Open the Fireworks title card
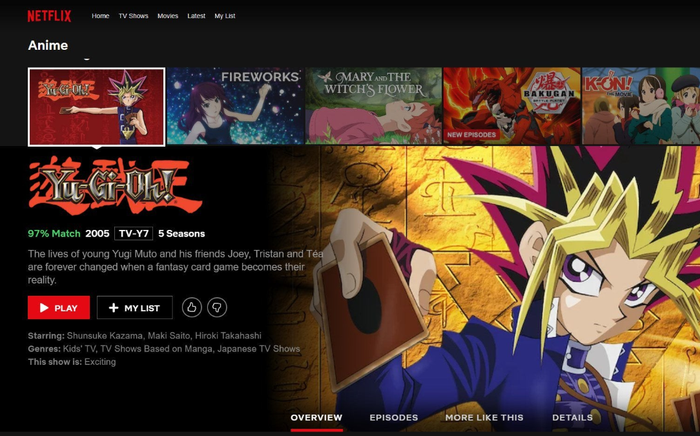 click(x=235, y=106)
